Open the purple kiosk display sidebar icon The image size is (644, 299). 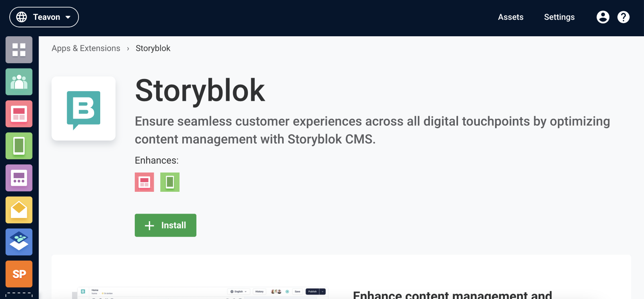19,178
